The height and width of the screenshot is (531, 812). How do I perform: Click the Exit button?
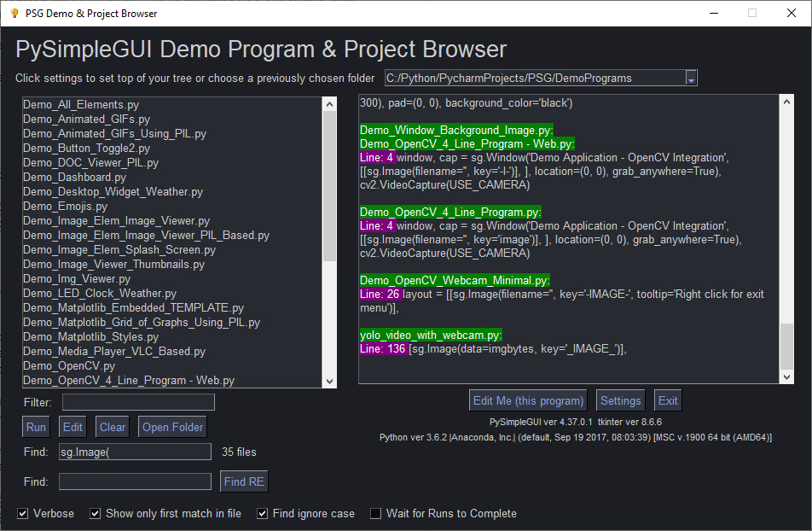(668, 400)
